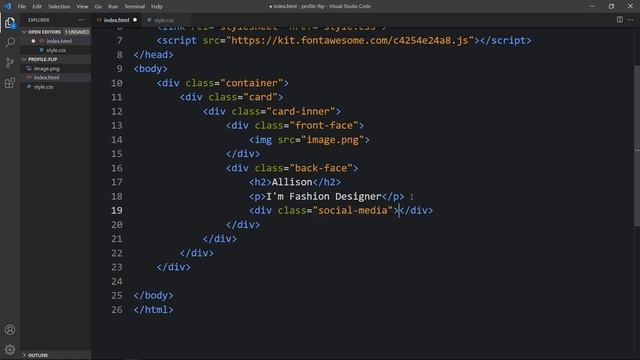The width and height of the screenshot is (640, 360).
Task: Open the Help menu
Action: coord(157,7)
